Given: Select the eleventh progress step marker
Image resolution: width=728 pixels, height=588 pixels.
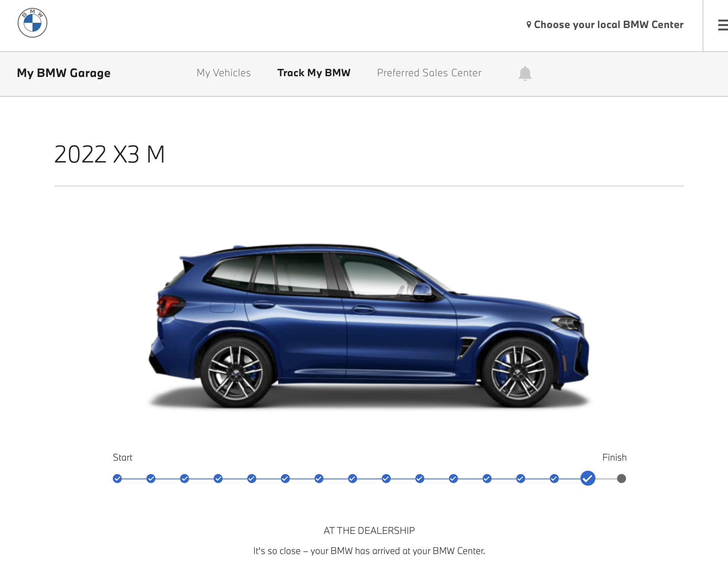Looking at the screenshot, I should click(x=453, y=479).
